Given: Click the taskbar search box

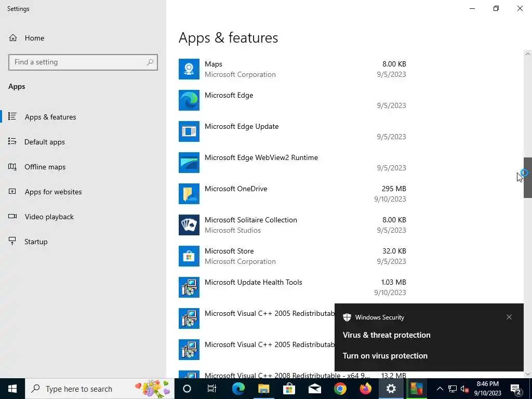Looking at the screenshot, I should [100, 389].
